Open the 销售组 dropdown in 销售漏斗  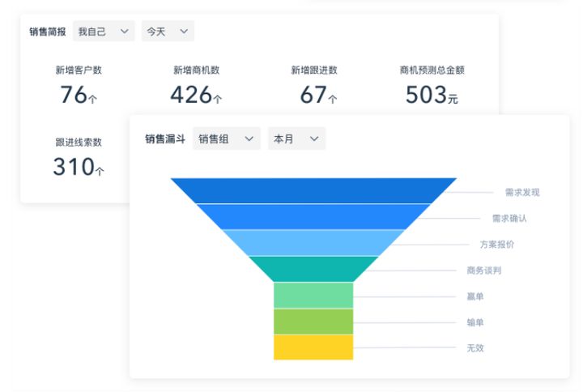pyautogui.click(x=227, y=138)
